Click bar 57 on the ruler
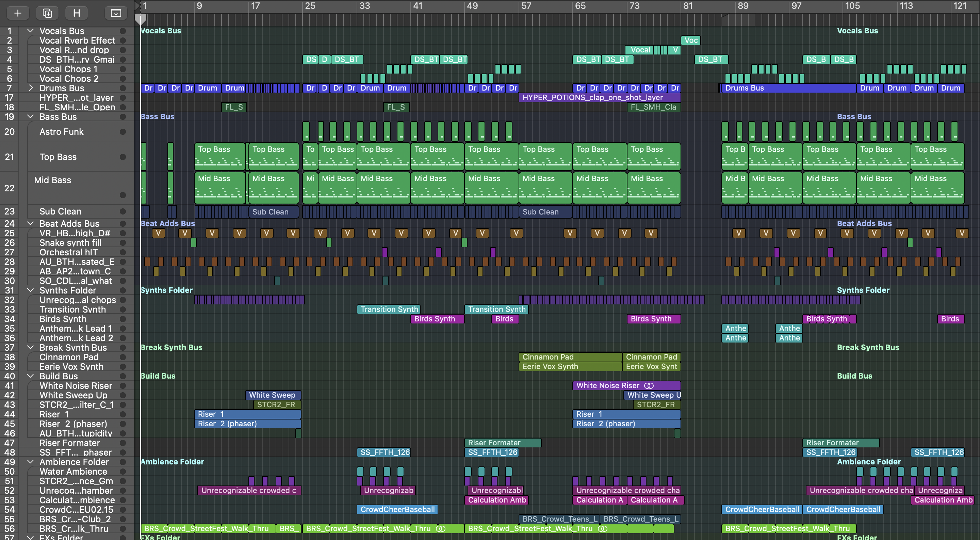This screenshot has width=980, height=540. pyautogui.click(x=526, y=6)
